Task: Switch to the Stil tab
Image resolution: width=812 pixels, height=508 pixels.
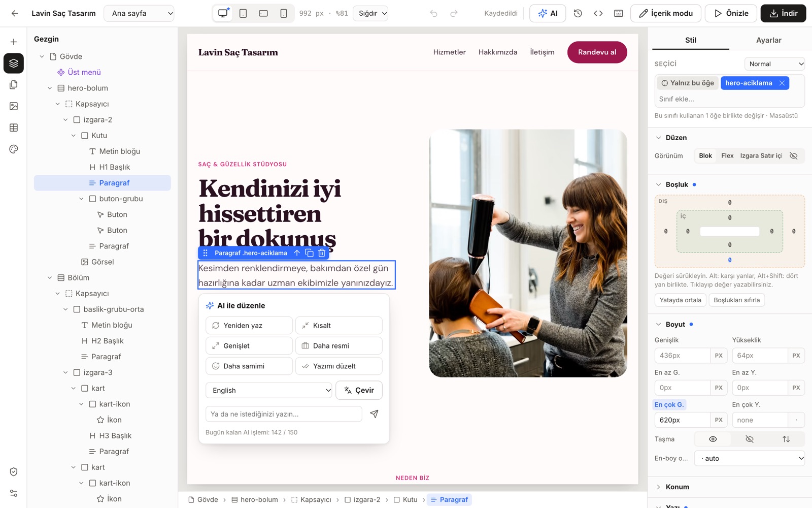Action: click(691, 40)
